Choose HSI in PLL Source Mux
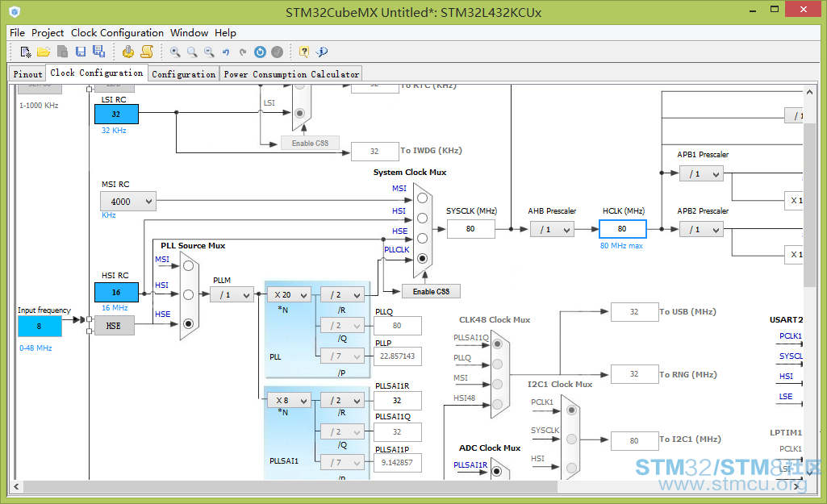 click(x=188, y=294)
